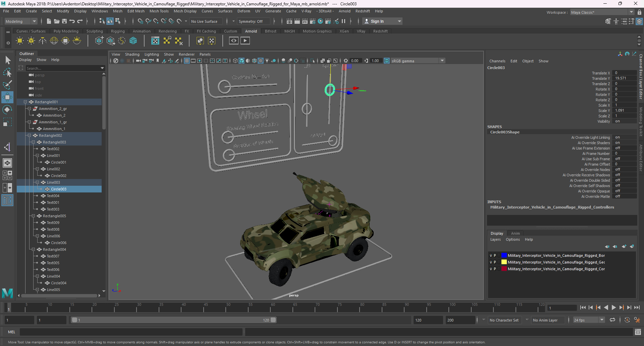Toggle visibility V of Gec layer
The width and height of the screenshot is (644, 346).
491,262
